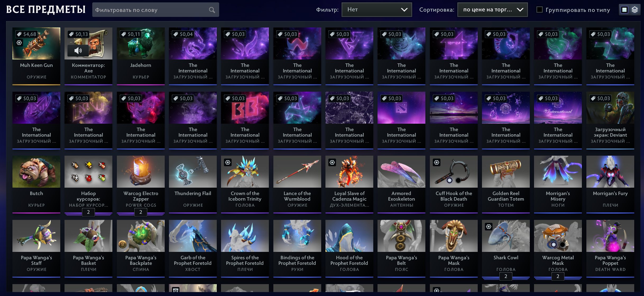
Task: Click the gem socket icon on Shark Cowl
Action: (x=489, y=226)
